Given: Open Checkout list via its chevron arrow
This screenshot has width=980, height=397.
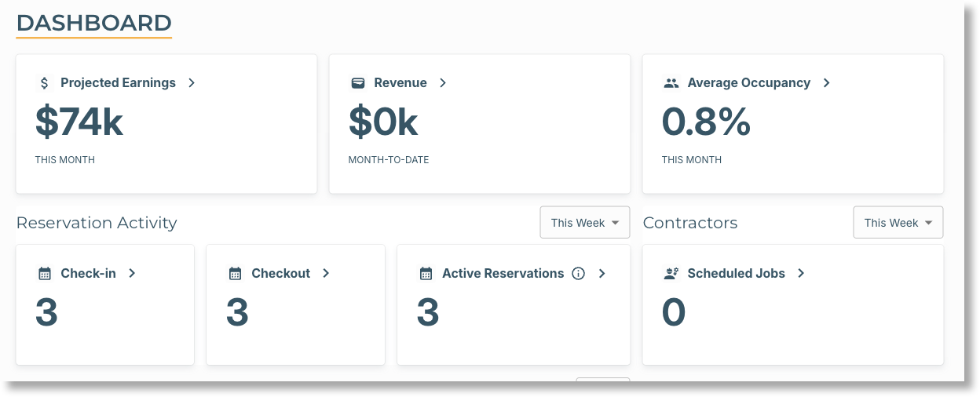Looking at the screenshot, I should [x=326, y=274].
